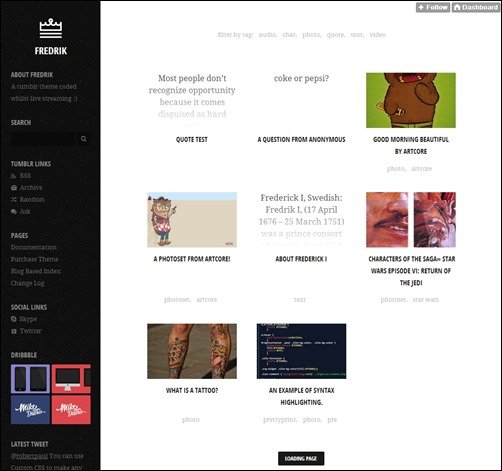Open Good Morning Beautiful by Artcore title

[411, 146]
